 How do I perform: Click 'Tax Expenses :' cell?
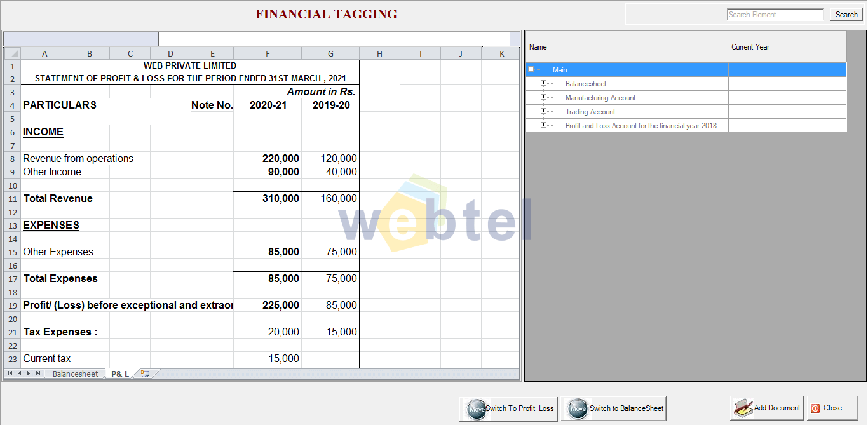point(60,332)
